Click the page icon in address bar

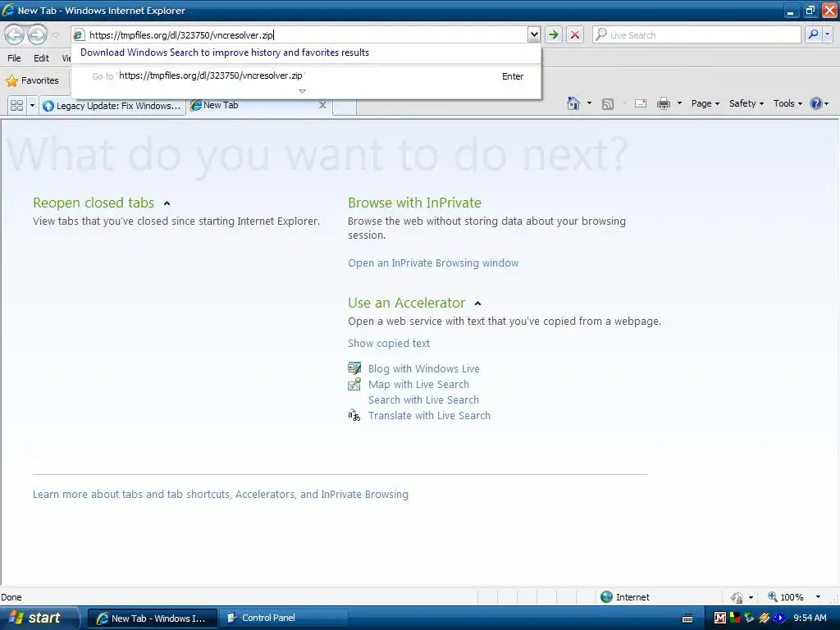(79, 34)
